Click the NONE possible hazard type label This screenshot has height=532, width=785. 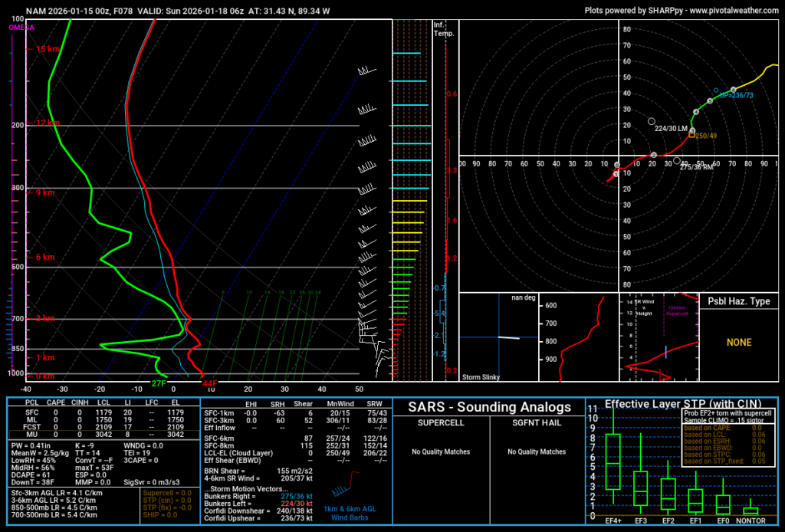(739, 343)
